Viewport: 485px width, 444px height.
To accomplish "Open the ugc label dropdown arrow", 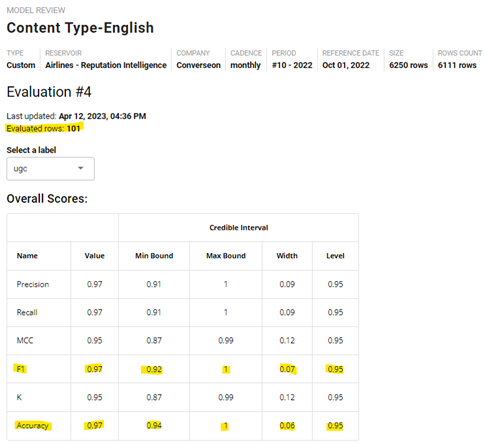I will (x=80, y=168).
